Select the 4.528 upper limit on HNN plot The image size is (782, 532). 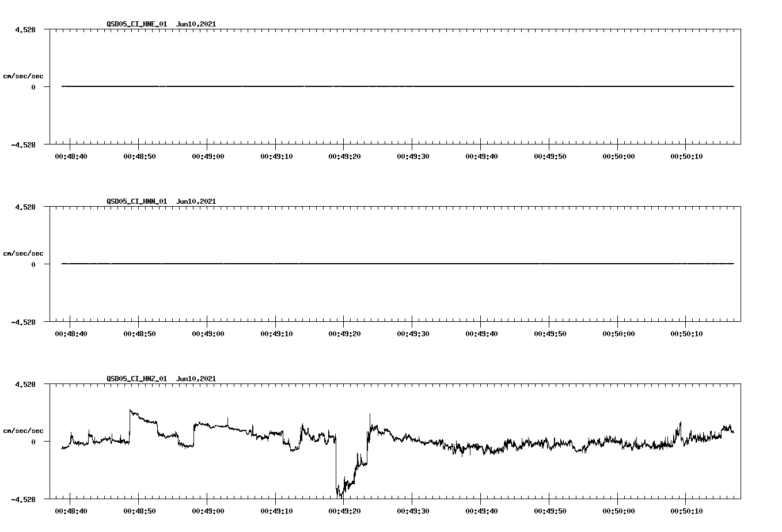click(x=25, y=207)
